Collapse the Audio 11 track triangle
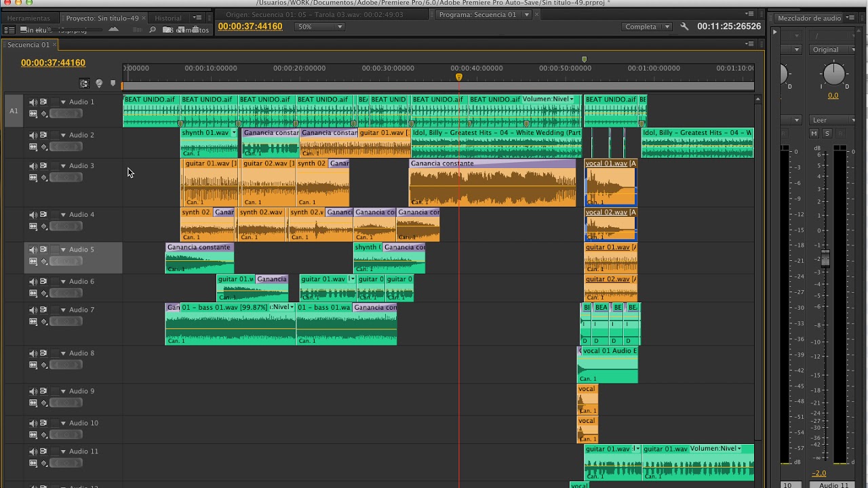 (63, 452)
